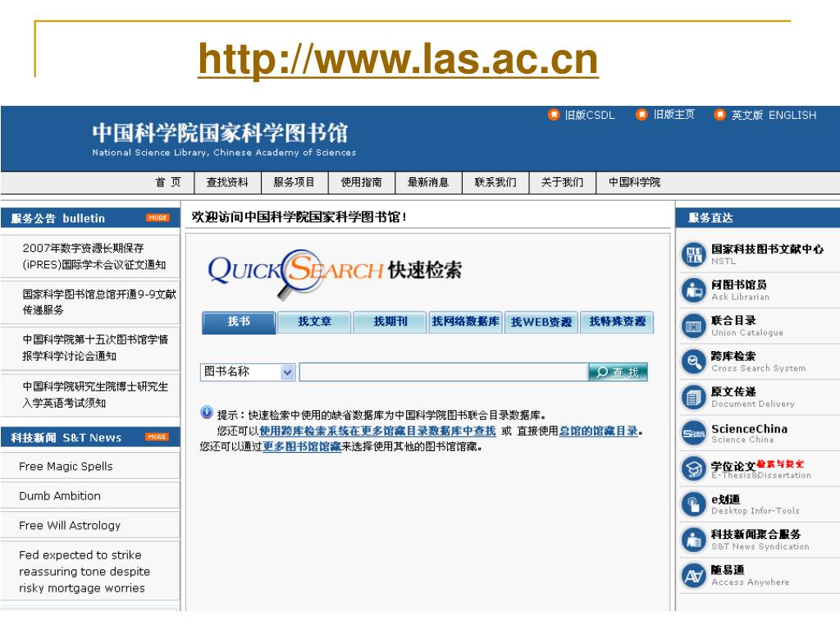The width and height of the screenshot is (840, 630).
Task: Click the 随易通 text link
Action: [x=728, y=570]
